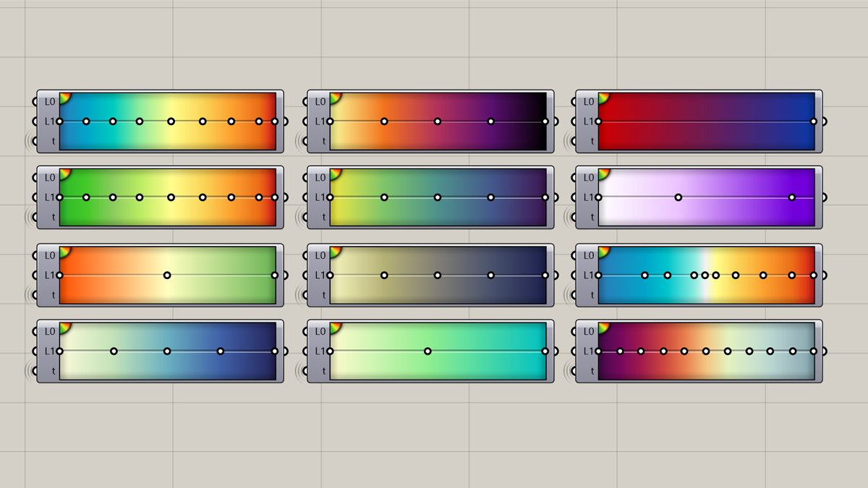This screenshot has width=868, height=488.
Task: Open preset icon on cream-gray-navy gradient
Action: click(334, 251)
